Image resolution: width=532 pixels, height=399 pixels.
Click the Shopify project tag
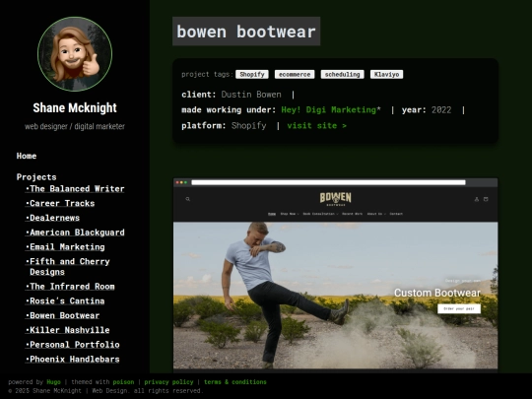coord(252,74)
